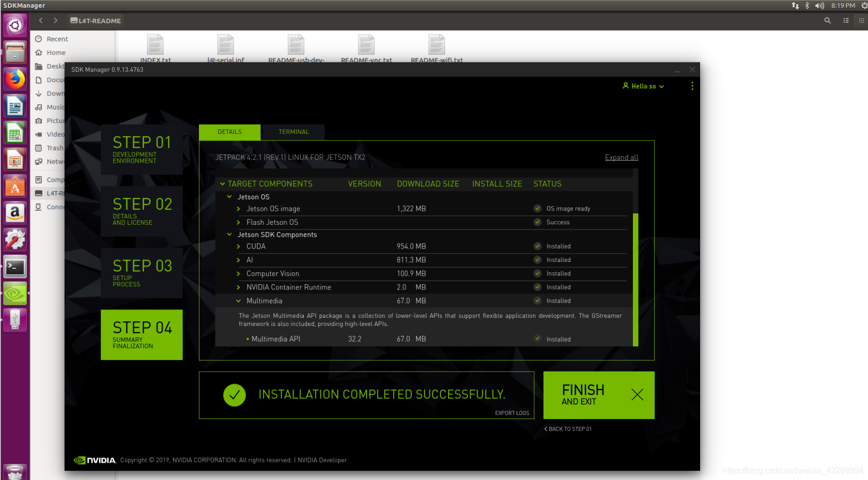Launch Firefox from the dock
Viewport: 868px width, 480px height.
click(x=15, y=79)
